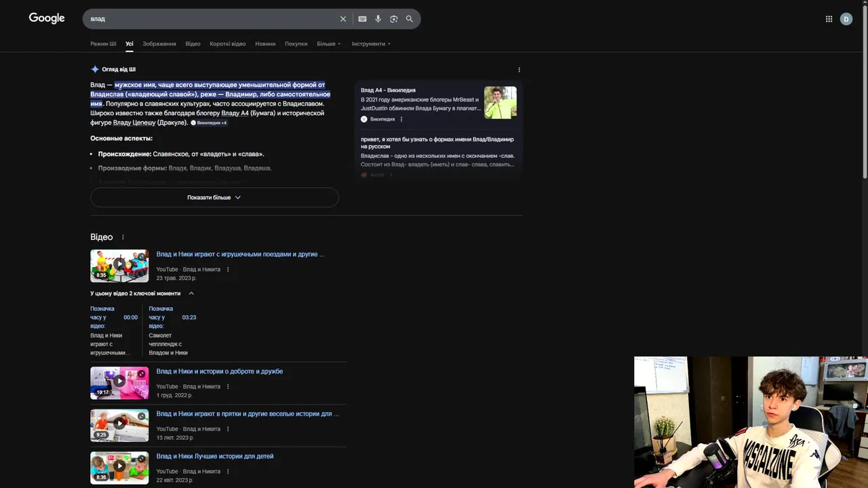Play the 8:36 video thumbnail
The width and height of the screenshot is (868, 488).
click(119, 468)
